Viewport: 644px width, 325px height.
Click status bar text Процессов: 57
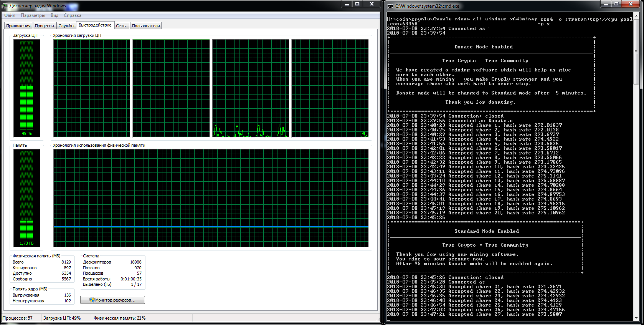(x=18, y=318)
